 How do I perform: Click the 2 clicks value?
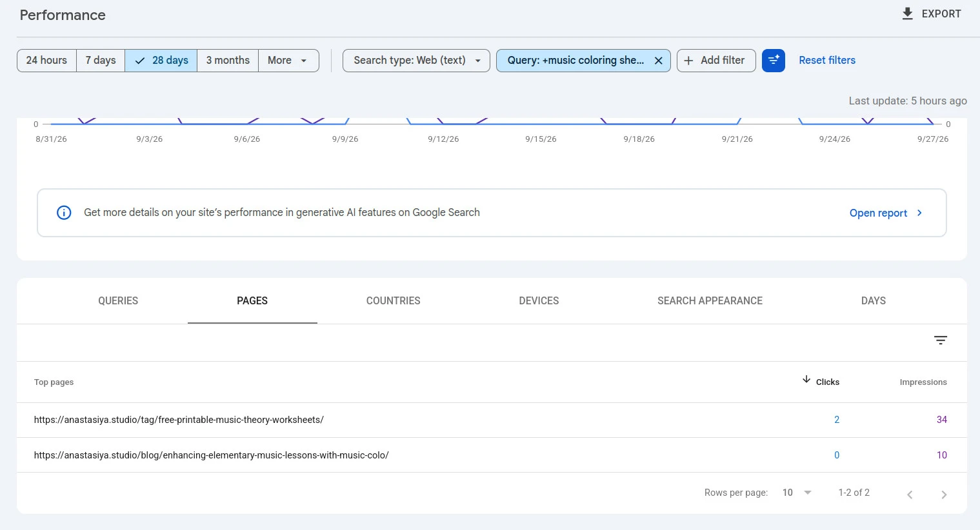(x=837, y=420)
